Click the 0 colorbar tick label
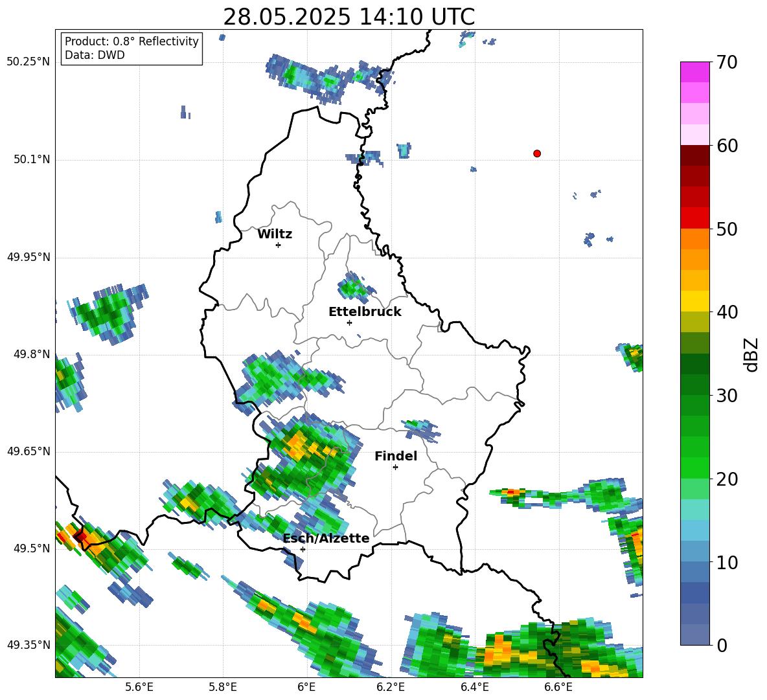The image size is (767, 700). pos(722,645)
